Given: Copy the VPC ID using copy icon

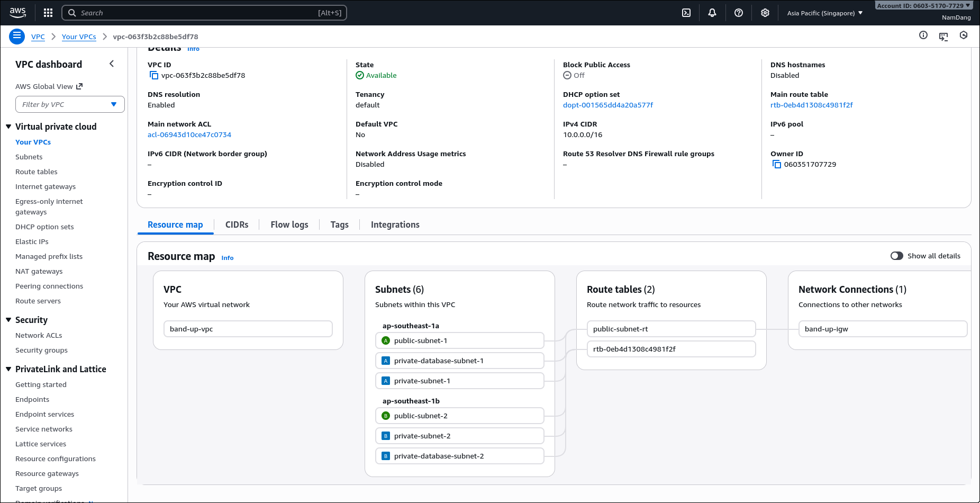Looking at the screenshot, I should point(154,76).
